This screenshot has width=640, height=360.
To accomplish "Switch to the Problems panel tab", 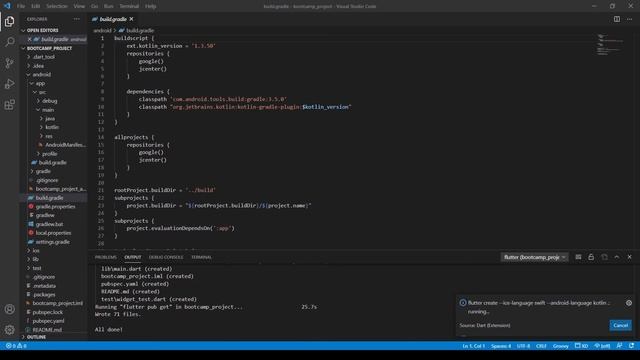I will point(106,257).
